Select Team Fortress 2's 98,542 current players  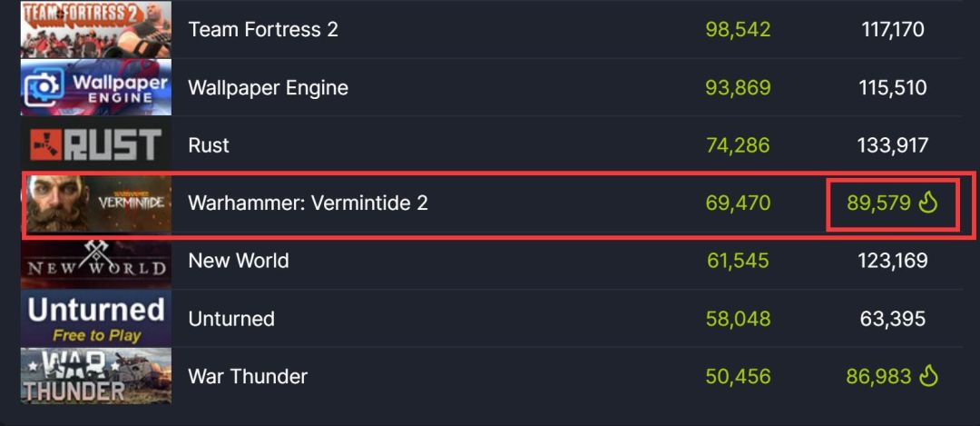coord(738,29)
